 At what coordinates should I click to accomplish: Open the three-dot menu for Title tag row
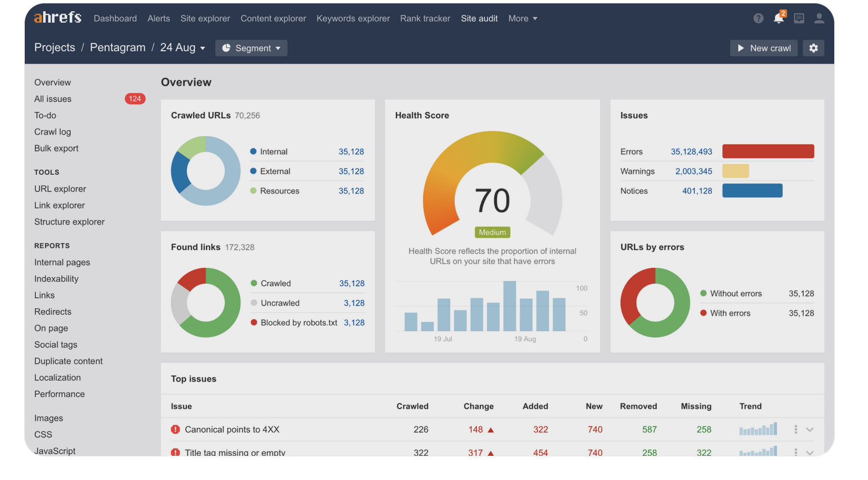click(795, 452)
